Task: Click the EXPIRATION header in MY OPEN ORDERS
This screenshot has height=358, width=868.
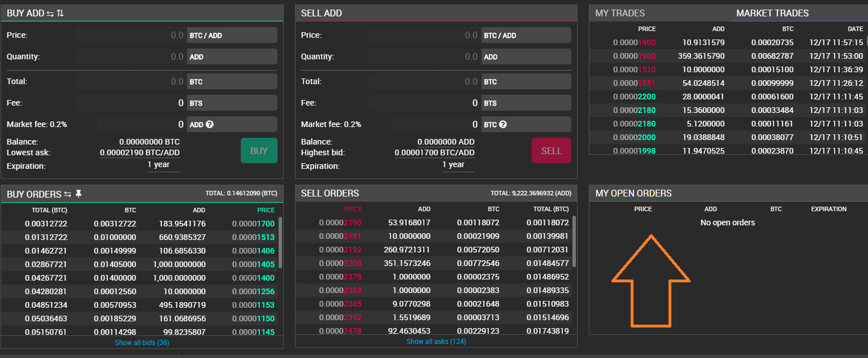Action: (x=828, y=209)
